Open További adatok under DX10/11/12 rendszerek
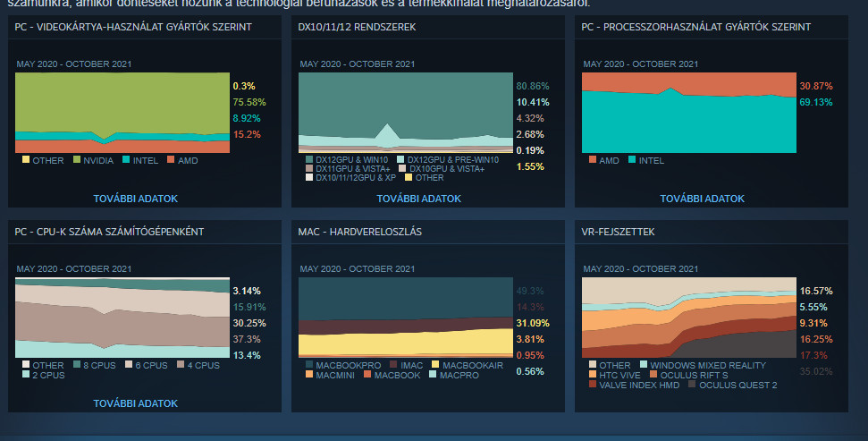This screenshot has height=441, width=868. coord(418,199)
